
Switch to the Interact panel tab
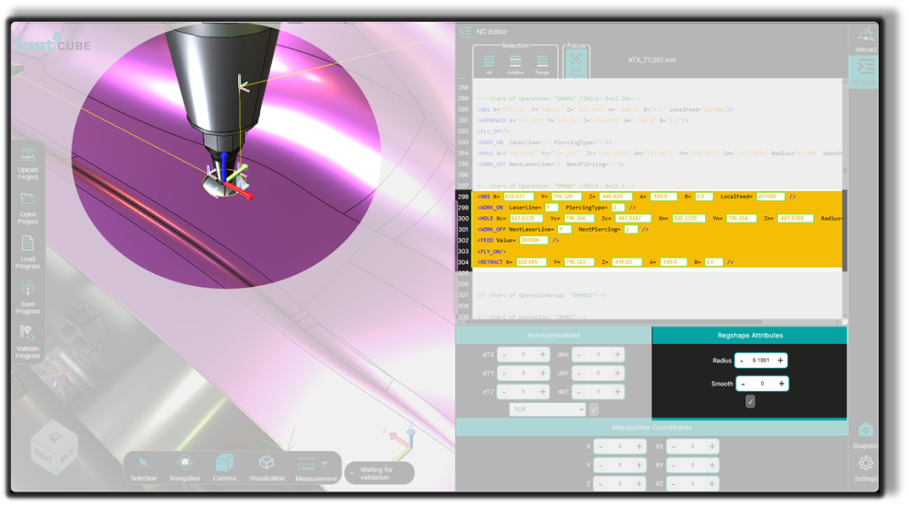tap(865, 38)
